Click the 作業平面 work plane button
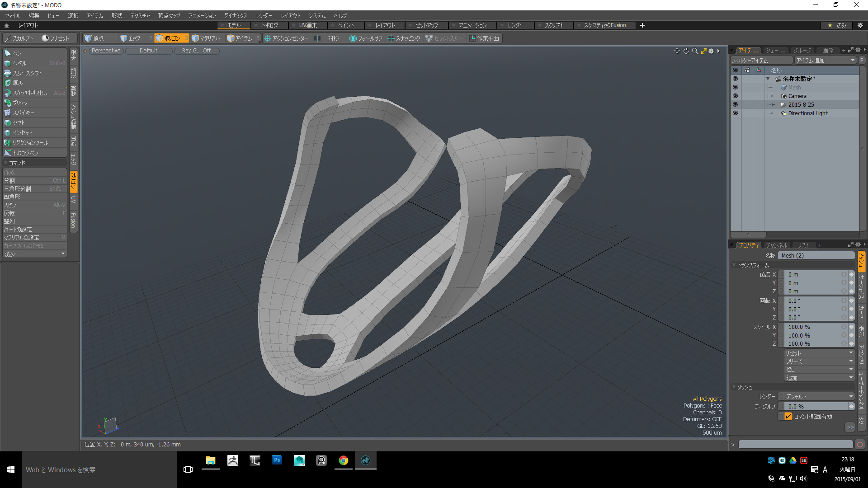 click(485, 38)
